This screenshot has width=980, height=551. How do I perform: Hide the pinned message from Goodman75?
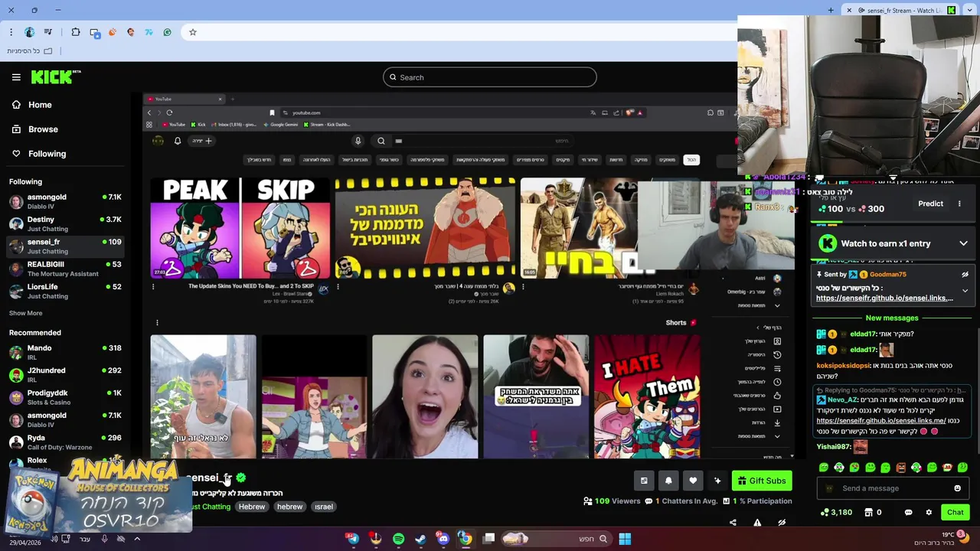coord(965,274)
